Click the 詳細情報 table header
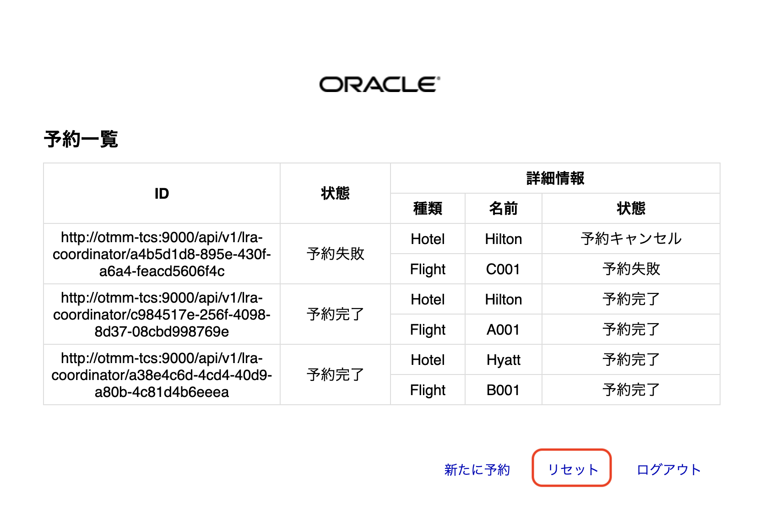759x532 pixels. [555, 178]
